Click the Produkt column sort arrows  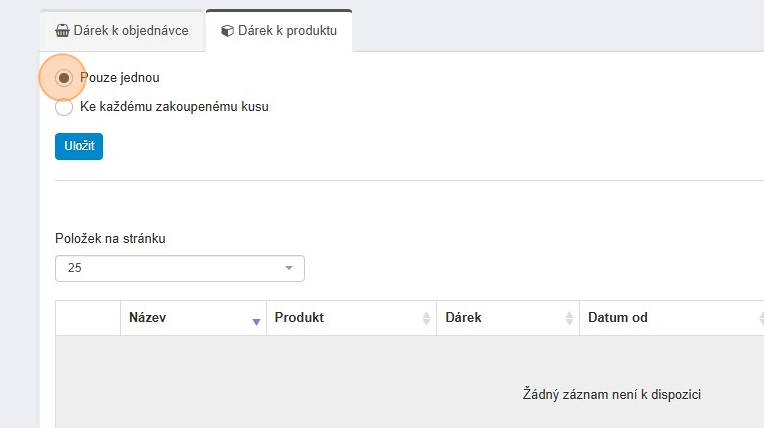pos(426,319)
